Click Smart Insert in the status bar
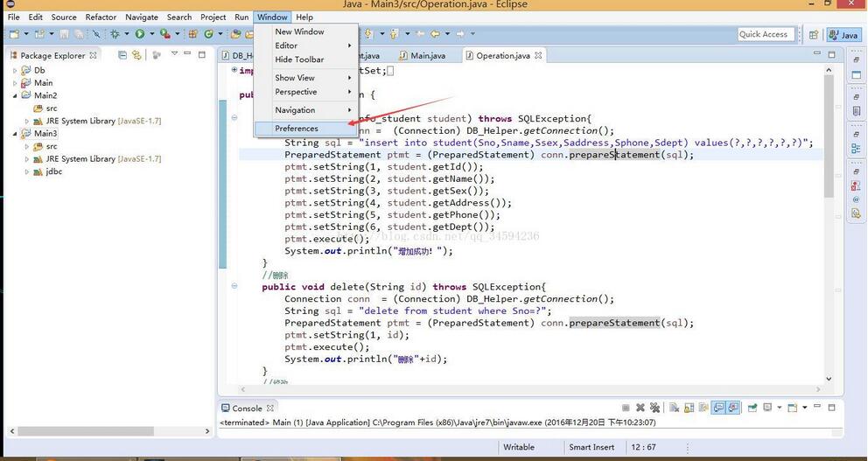Viewport: 868px width, 461px height. (x=591, y=447)
